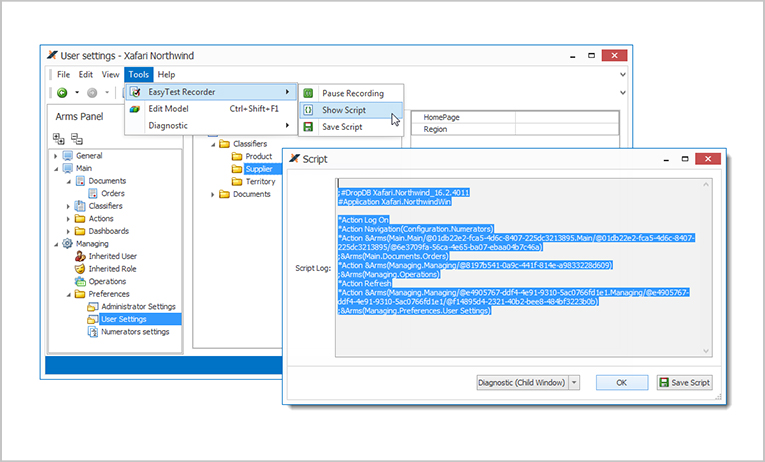765x462 pixels.
Task: Click the Inherited Role mask icon
Action: [x=80, y=269]
